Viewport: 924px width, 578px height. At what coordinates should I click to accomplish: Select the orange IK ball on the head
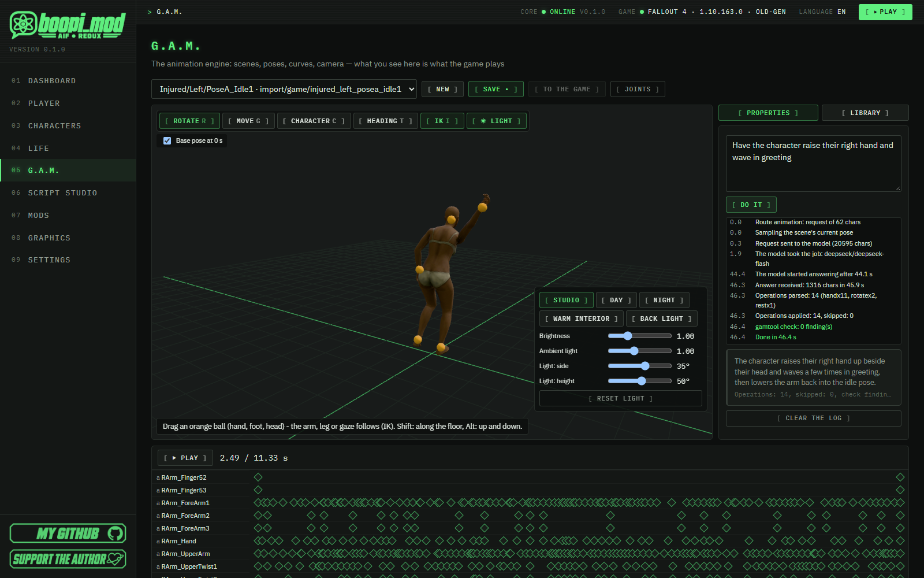[451, 220]
